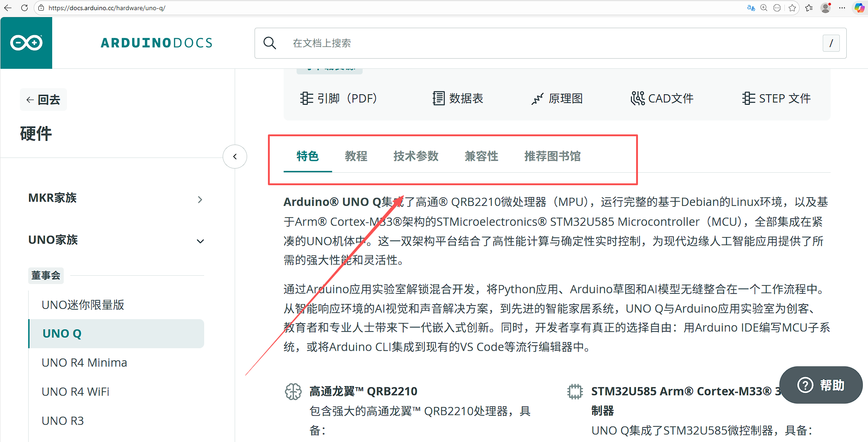
Task: Open the 技术参数 tab
Action: tap(416, 157)
